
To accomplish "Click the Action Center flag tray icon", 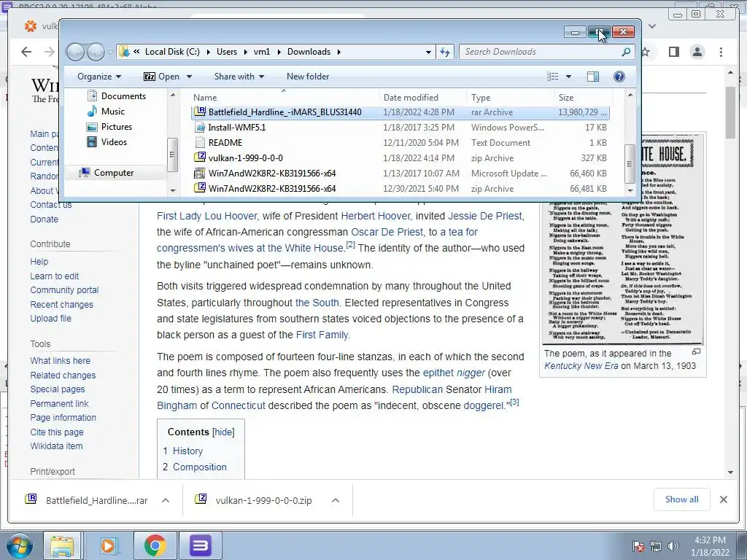I will coord(638,546).
